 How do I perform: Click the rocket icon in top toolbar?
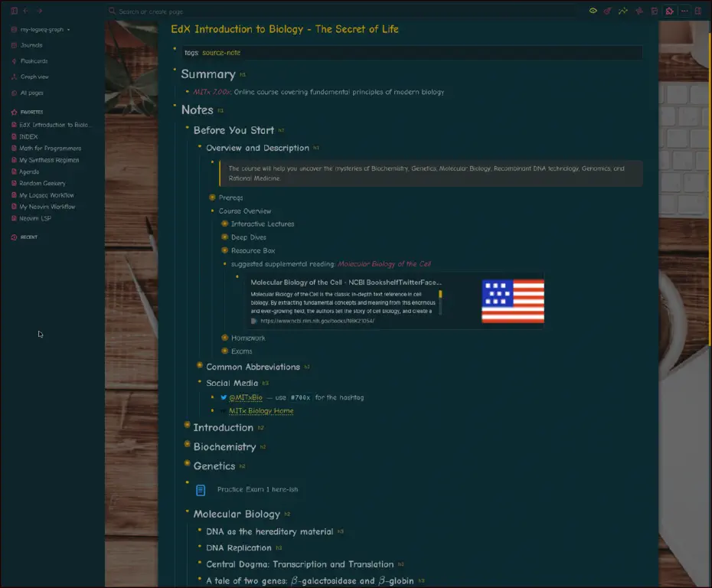(x=608, y=11)
